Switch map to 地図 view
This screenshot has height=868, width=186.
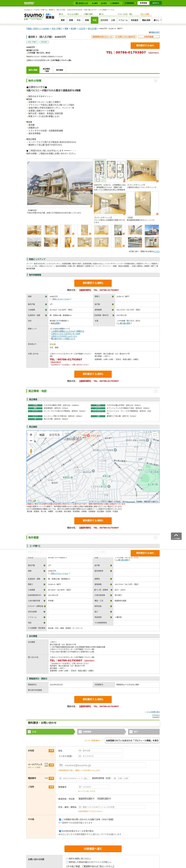coord(42,435)
